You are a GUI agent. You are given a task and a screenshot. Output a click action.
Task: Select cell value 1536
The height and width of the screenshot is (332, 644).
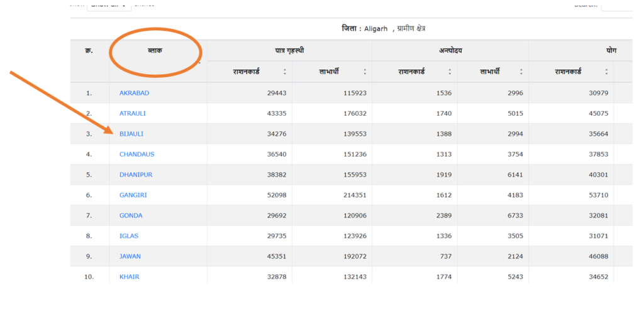pyautogui.click(x=444, y=93)
